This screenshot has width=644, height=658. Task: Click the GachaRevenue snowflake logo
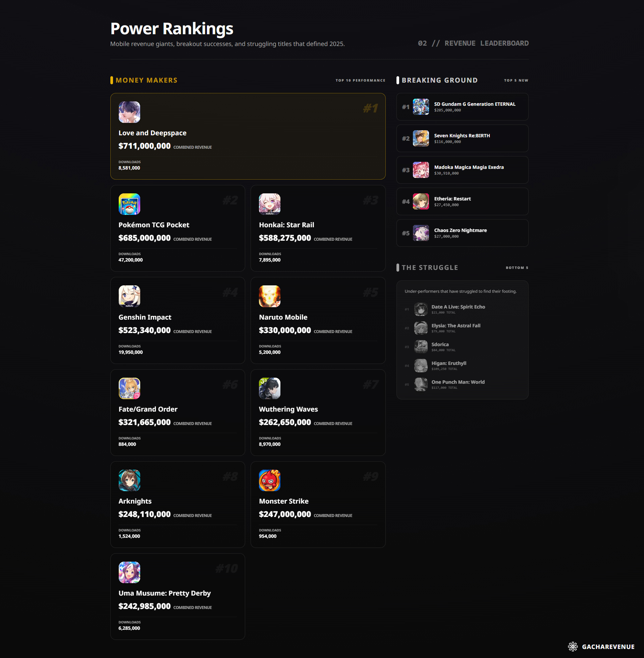pyautogui.click(x=573, y=647)
